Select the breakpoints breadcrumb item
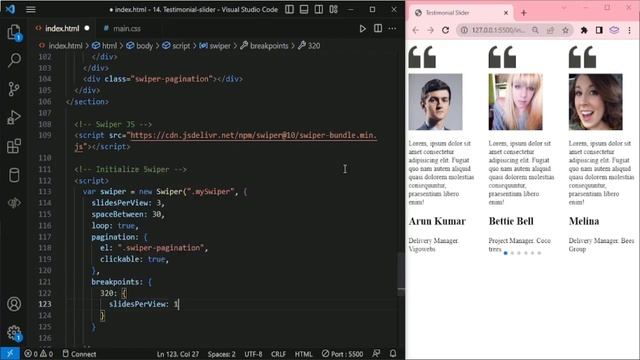The image size is (640, 360). (x=264, y=46)
